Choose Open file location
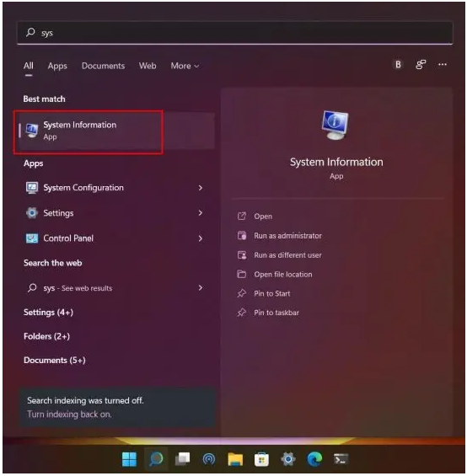467x476 pixels. coord(283,275)
